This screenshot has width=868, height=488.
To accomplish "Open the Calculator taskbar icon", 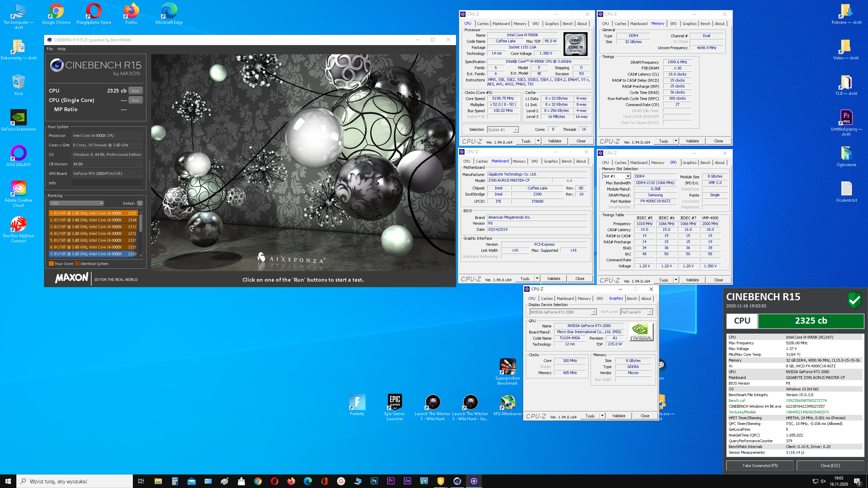I will [x=175, y=481].
